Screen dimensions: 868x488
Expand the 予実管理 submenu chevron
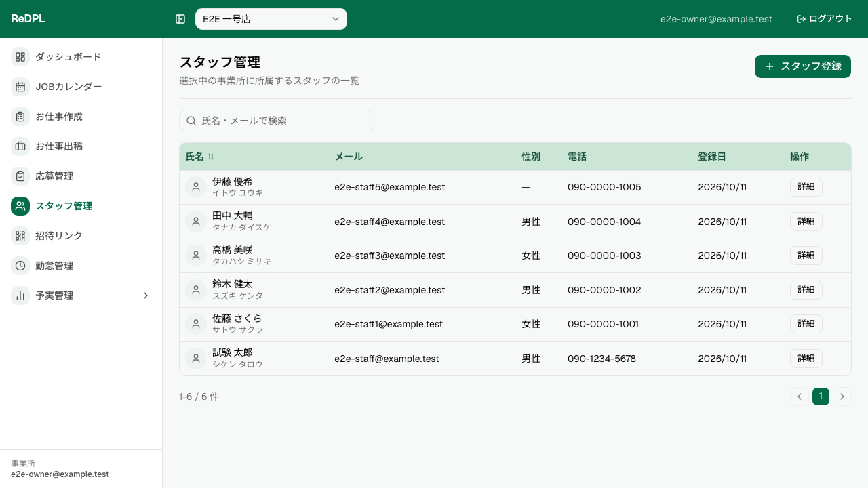[145, 296]
